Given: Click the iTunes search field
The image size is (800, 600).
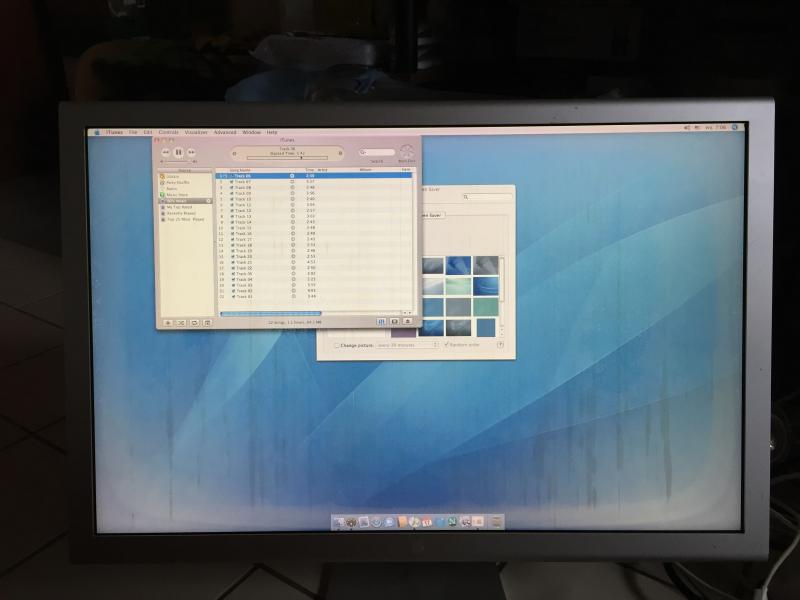Looking at the screenshot, I should click(378, 152).
